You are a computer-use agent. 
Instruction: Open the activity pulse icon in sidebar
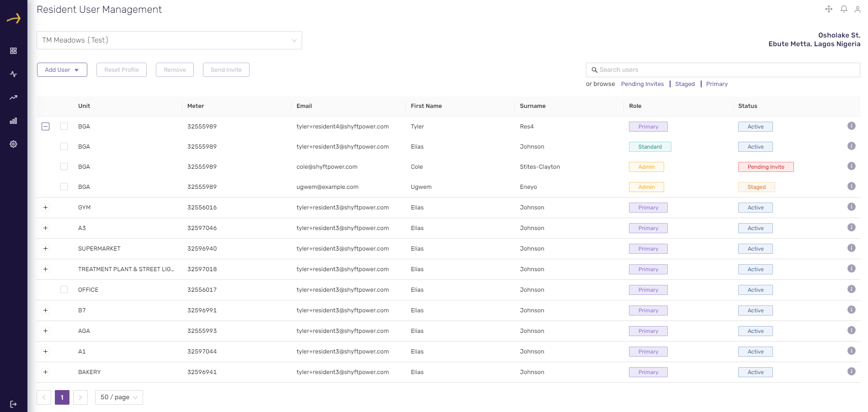click(13, 74)
